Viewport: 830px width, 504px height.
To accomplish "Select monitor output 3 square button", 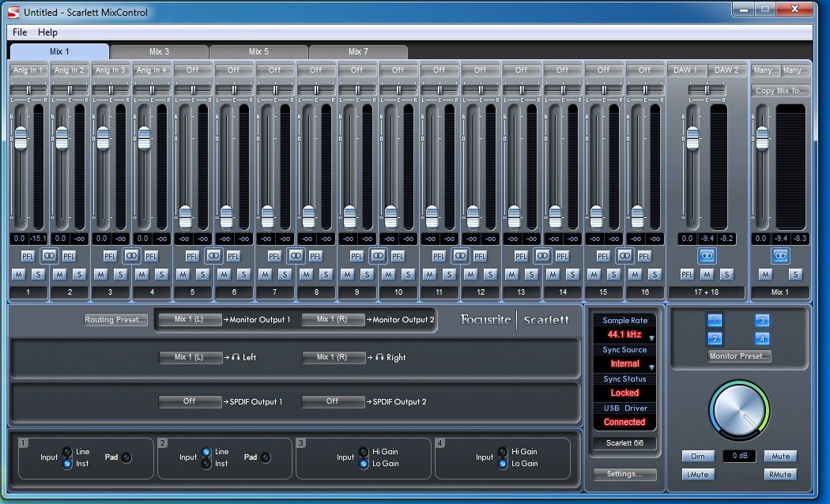I will pyautogui.click(x=762, y=320).
